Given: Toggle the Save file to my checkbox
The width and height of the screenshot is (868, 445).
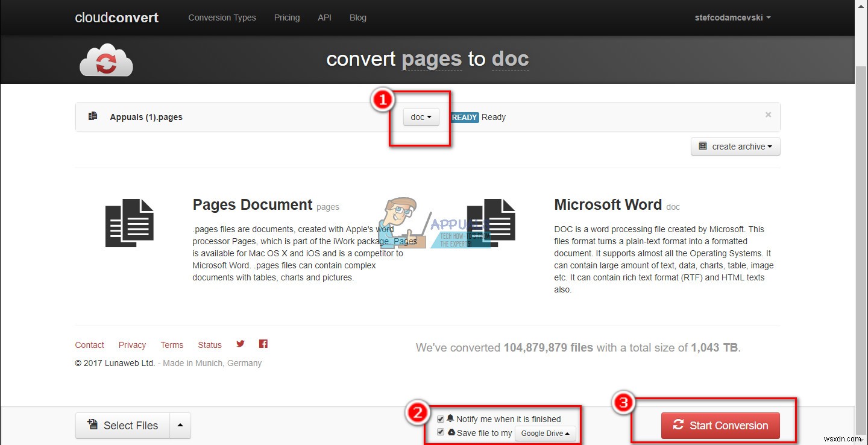Looking at the screenshot, I should [x=441, y=432].
